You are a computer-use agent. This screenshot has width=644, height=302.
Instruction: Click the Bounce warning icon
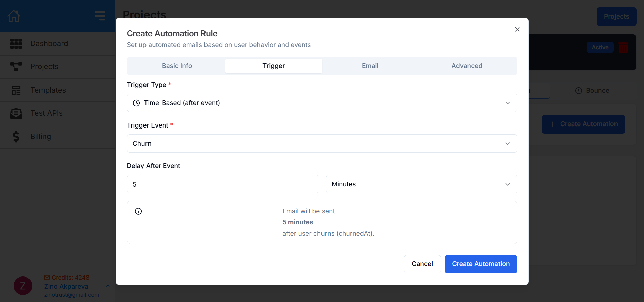[x=579, y=90]
